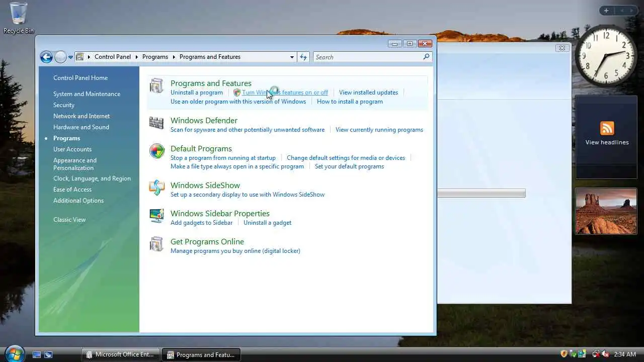Open the Windows Start orb
This screenshot has height=362, width=644.
tap(14, 353)
